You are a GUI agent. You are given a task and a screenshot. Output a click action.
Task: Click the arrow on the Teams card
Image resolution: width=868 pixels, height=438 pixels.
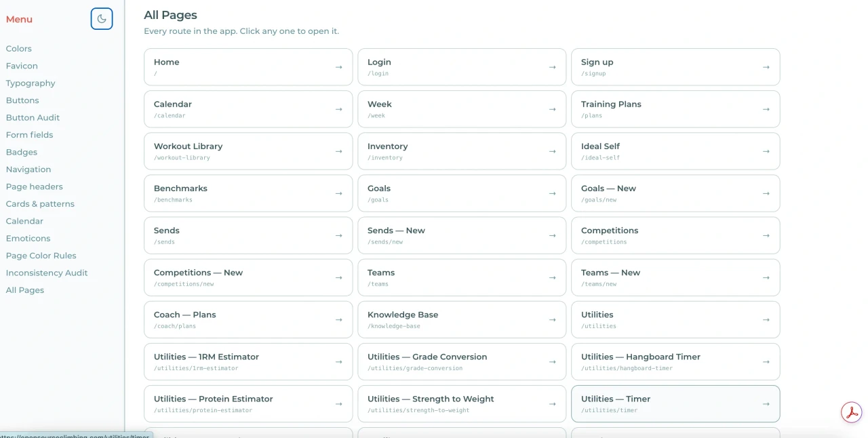(x=553, y=277)
